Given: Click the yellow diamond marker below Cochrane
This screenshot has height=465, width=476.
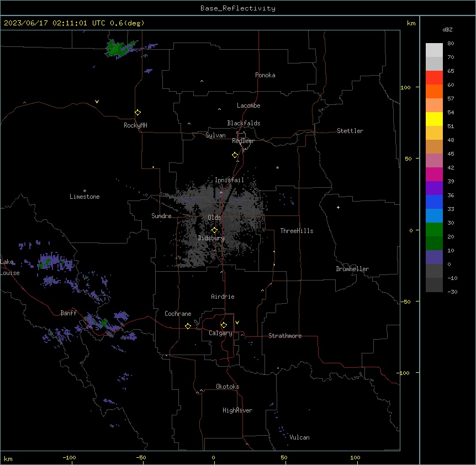Looking at the screenshot, I should click(188, 326).
